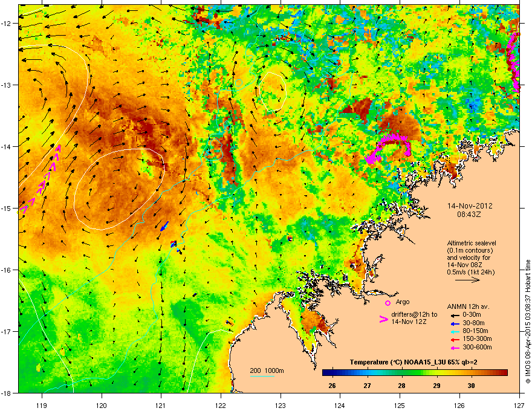532x411 pixels.
Task: Click longitude axis label 125
Action: (400, 406)
